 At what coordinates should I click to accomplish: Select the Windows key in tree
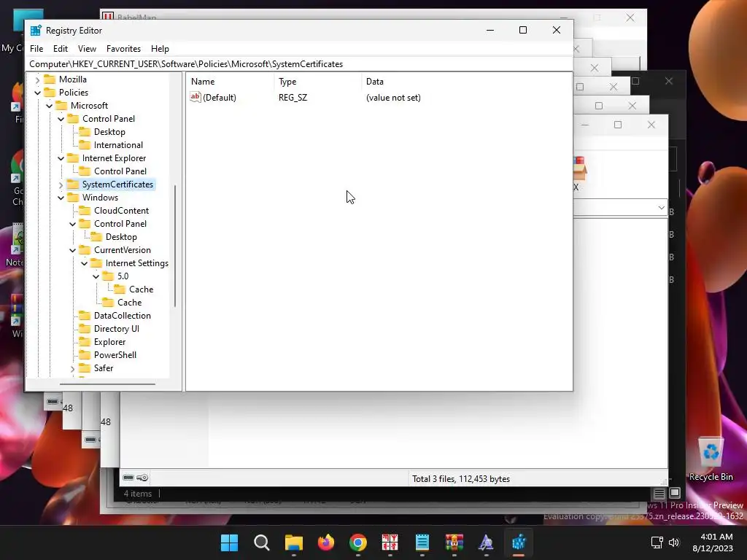[x=100, y=198]
